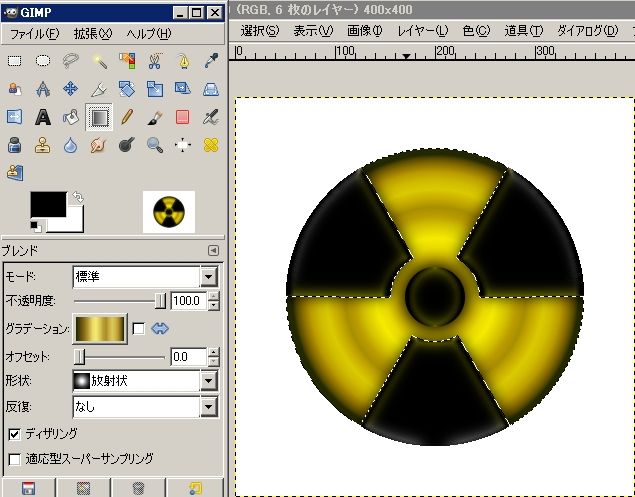The height and width of the screenshot is (497, 635).
Task: Toggle the gradient reverse checkbox
Action: coord(139,328)
